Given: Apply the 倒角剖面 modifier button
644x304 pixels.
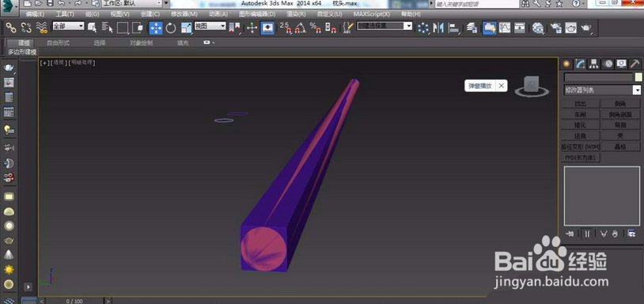Looking at the screenshot, I should [x=620, y=115].
